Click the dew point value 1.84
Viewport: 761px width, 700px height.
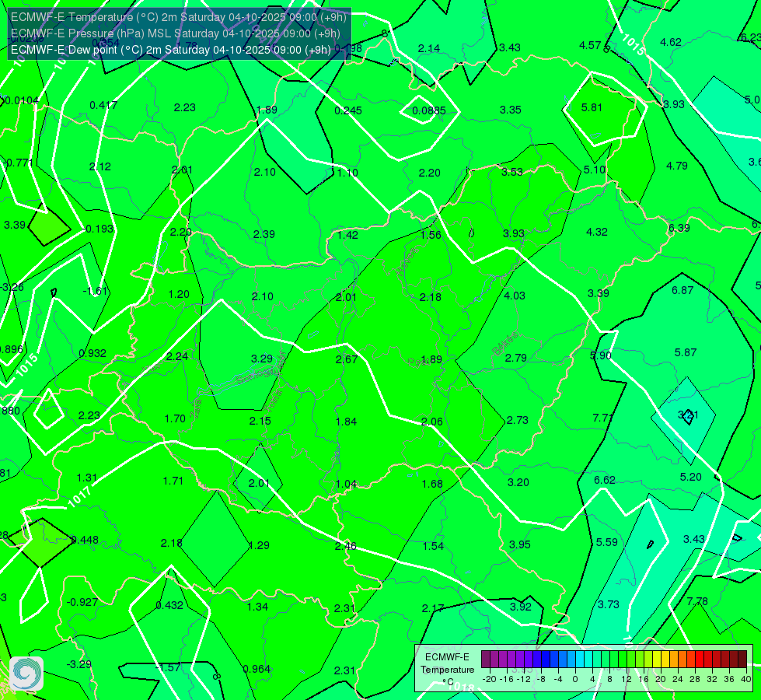pos(346,422)
